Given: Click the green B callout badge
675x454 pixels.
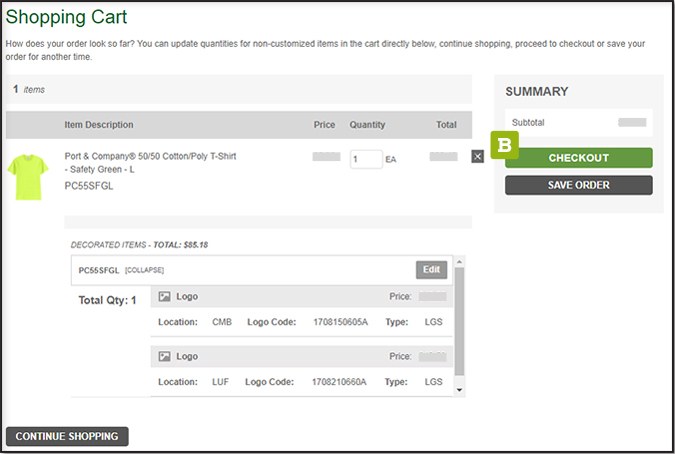Looking at the screenshot, I should click(x=505, y=146).
